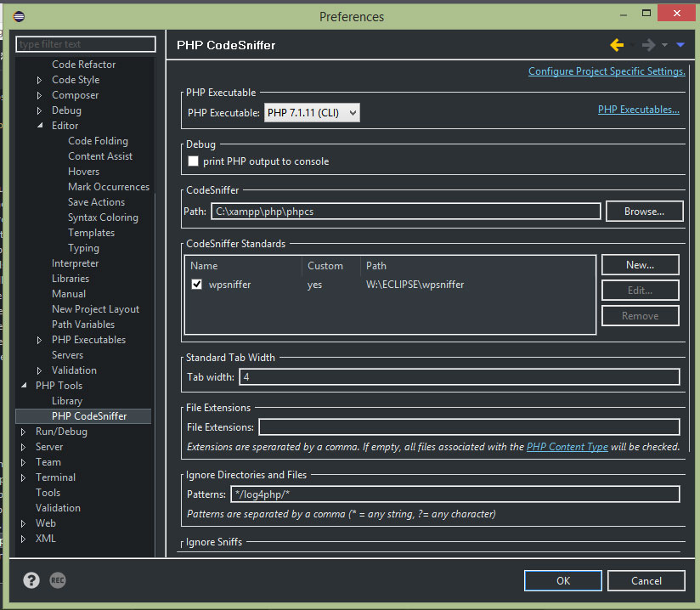
Task: Select Library under PHP Tools
Action: (x=67, y=401)
